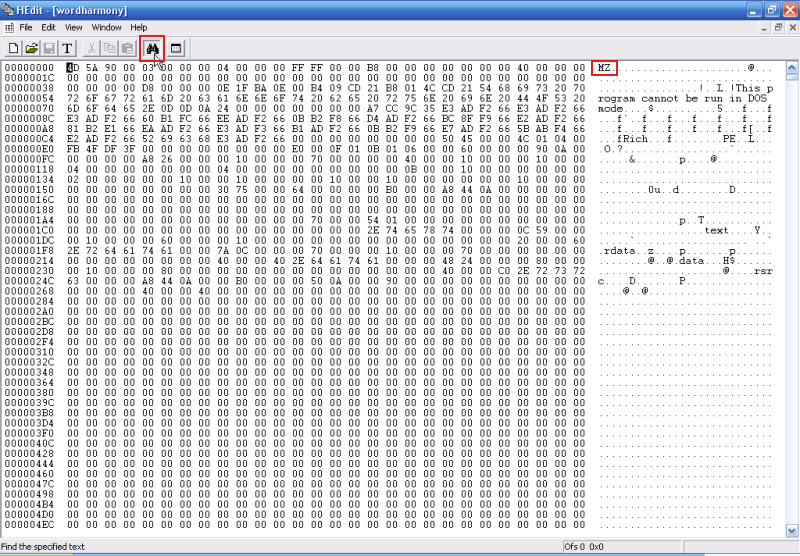Click the Paste clipboard icon
The image size is (800, 556).
coord(127,48)
